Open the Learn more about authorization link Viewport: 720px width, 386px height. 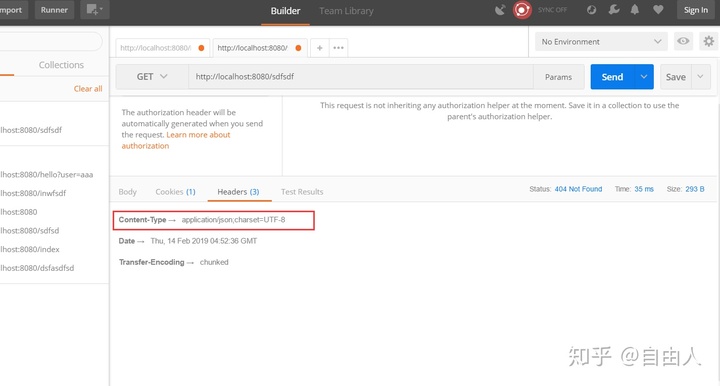(176, 140)
